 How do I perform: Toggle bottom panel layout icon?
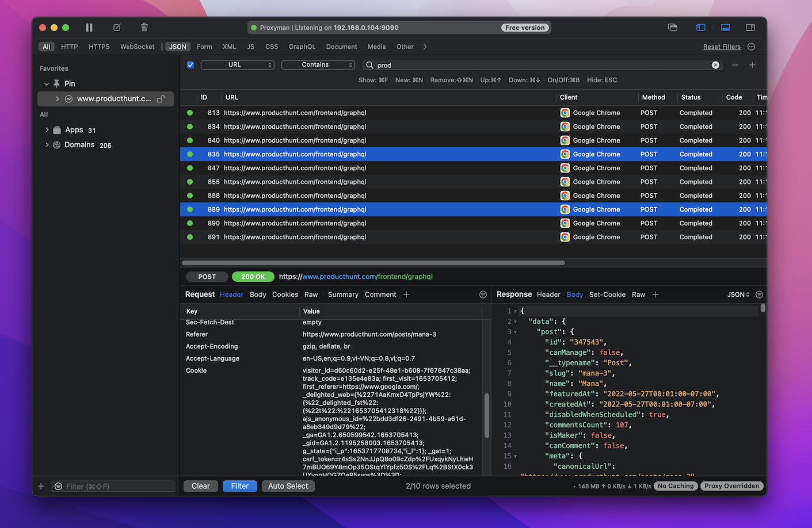pyautogui.click(x=726, y=28)
